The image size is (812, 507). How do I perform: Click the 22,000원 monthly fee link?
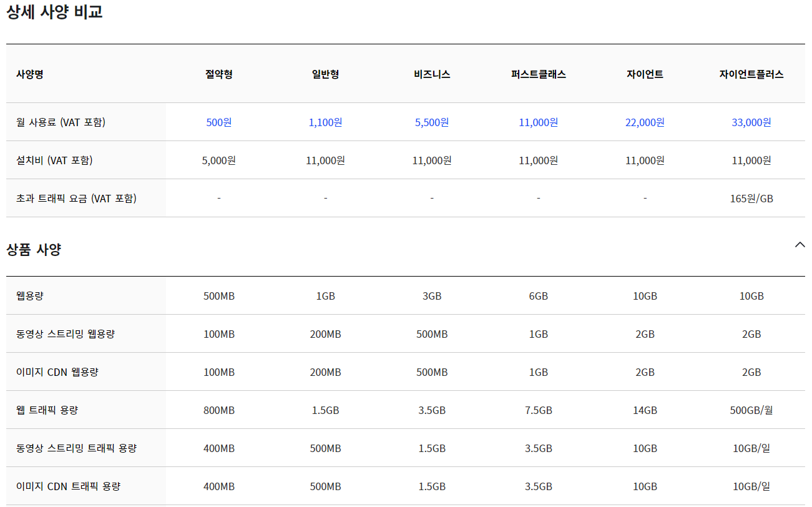click(645, 122)
